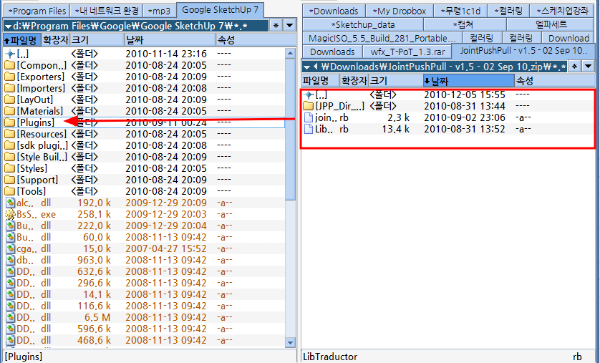This screenshot has width=600, height=363.
Task: Select the DD.. dll 596.6 k file
Action: pos(144,329)
